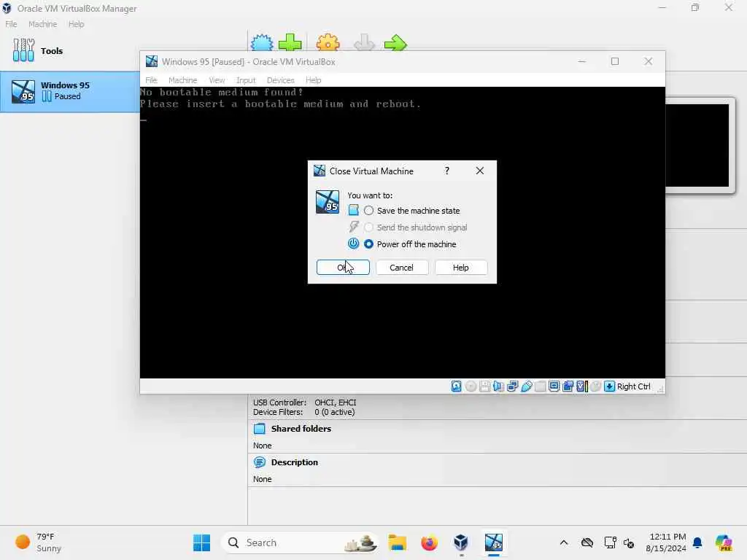The height and width of the screenshot is (560, 747).
Task: Click the keyboard capture arrow icon
Action: tap(609, 386)
